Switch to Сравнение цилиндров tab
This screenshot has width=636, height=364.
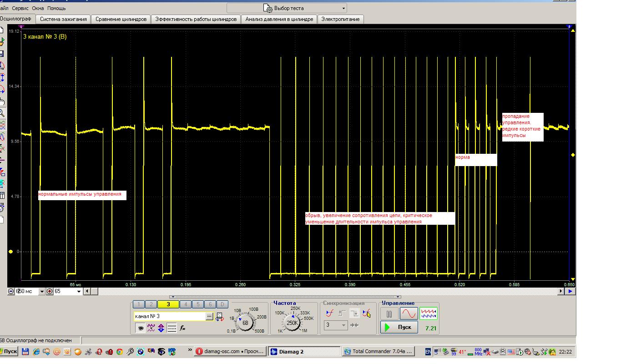click(x=121, y=19)
